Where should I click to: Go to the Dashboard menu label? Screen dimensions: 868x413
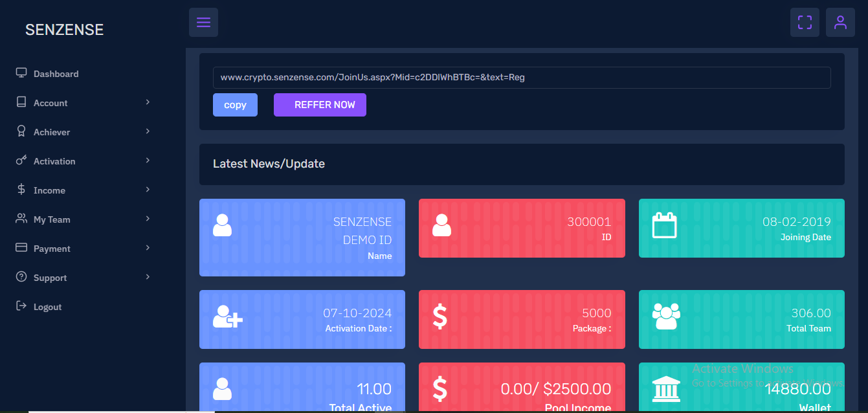pyautogui.click(x=56, y=74)
